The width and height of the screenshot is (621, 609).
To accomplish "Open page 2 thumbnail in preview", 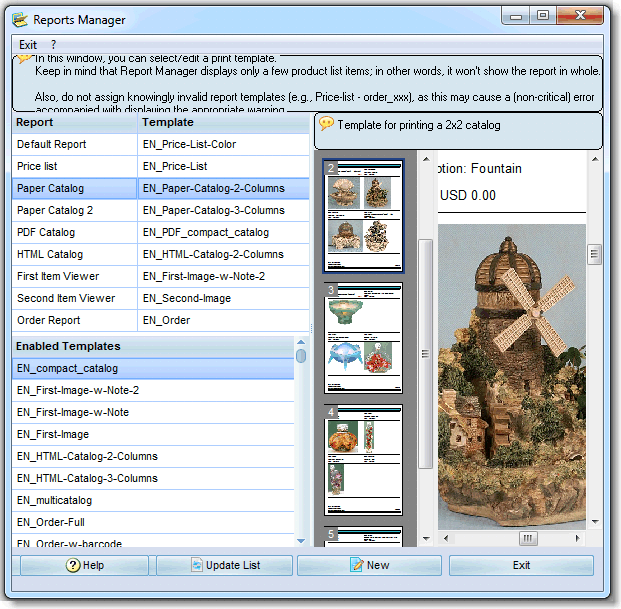I will (363, 216).
